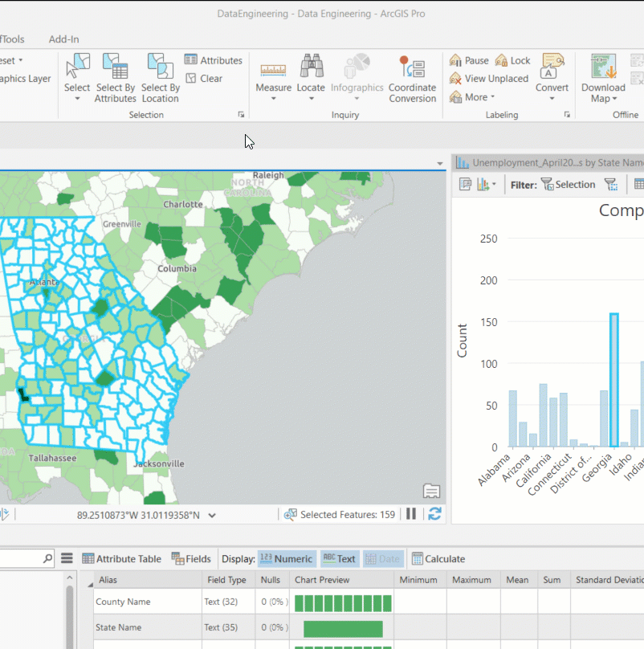Image resolution: width=644 pixels, height=649 pixels.
Task: Open the Select By Attributes tool
Action: coord(115,76)
